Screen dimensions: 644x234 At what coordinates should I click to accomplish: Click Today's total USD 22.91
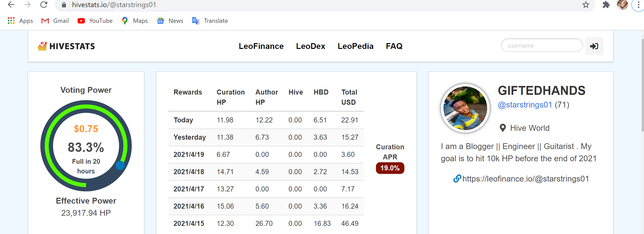[350, 120]
